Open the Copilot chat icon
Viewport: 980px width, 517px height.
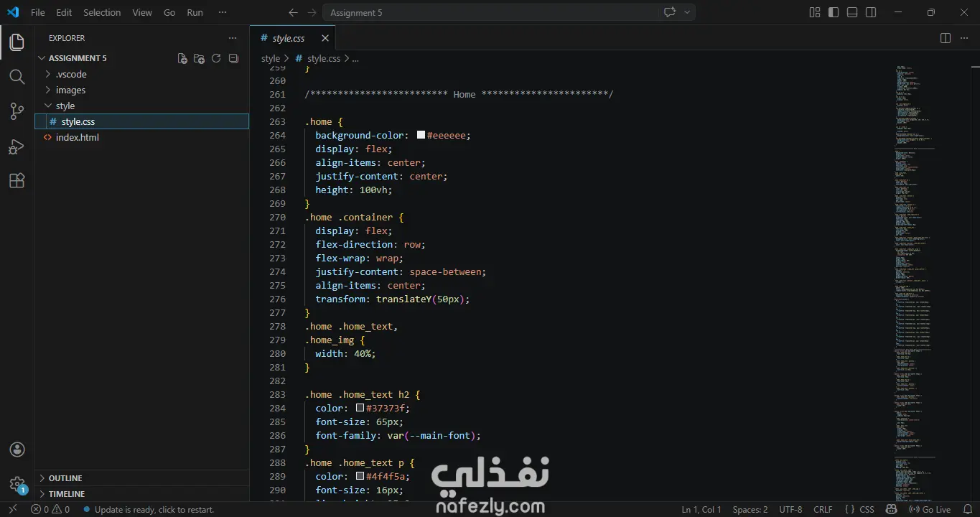pos(670,12)
